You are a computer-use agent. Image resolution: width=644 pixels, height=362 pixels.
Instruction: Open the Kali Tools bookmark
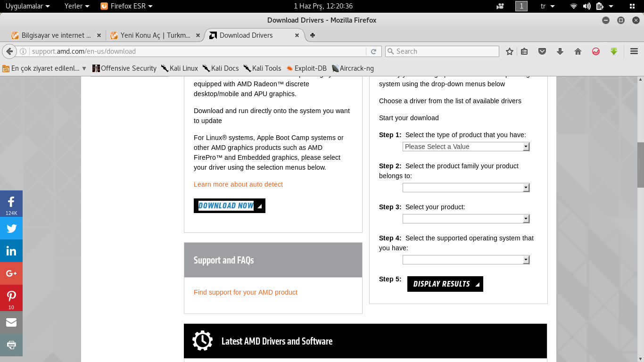tap(263, 68)
